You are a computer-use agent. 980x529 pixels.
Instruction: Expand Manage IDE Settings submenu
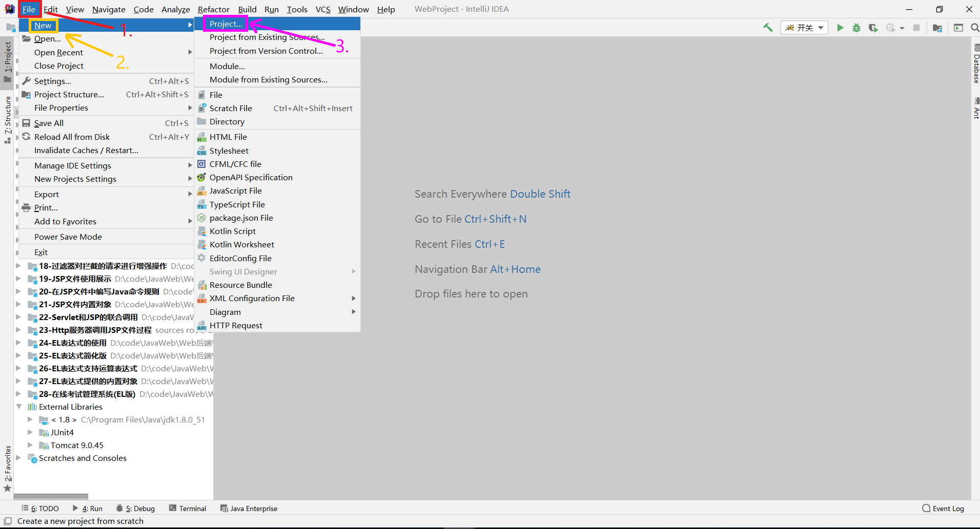click(106, 165)
